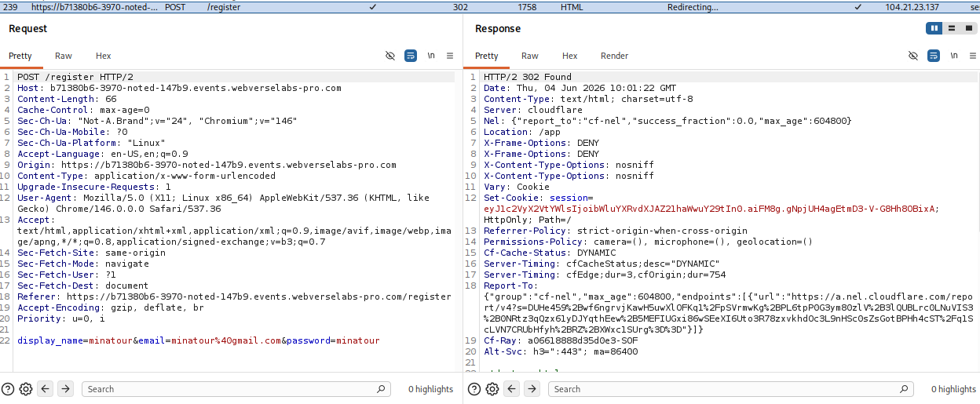Click '0 highlights' label in Request panel
The image size is (980, 404).
pos(430,389)
